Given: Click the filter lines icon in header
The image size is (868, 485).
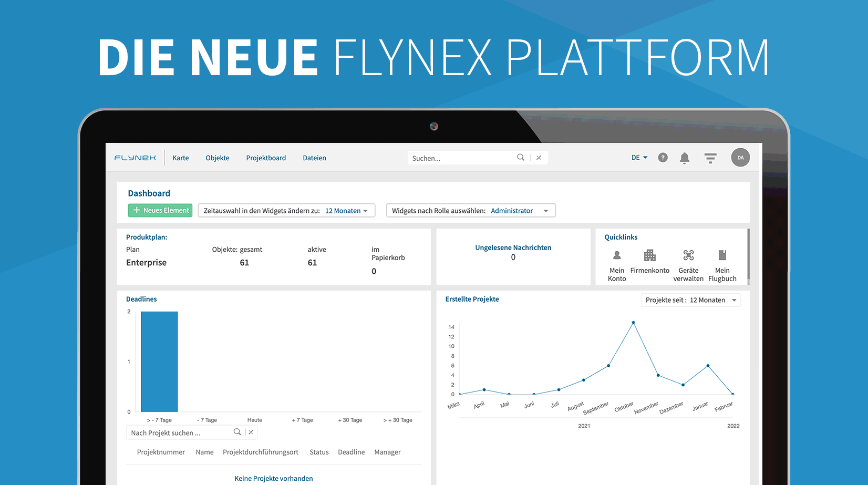Looking at the screenshot, I should [x=710, y=158].
